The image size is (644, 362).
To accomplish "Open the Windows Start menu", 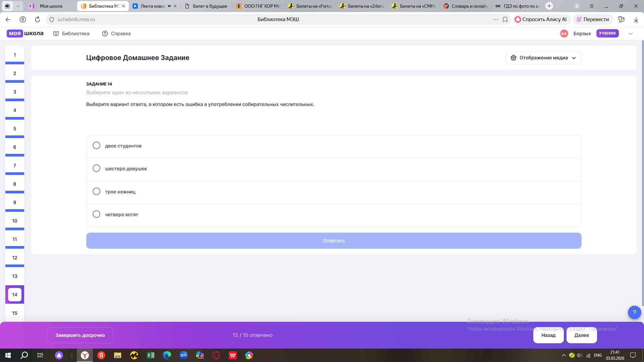I will pyautogui.click(x=8, y=355).
